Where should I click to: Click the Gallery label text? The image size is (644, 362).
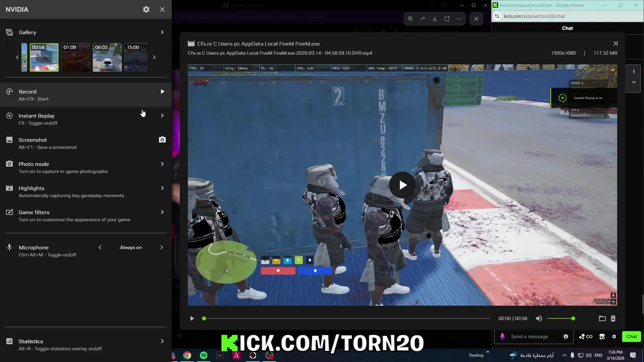pos(27,32)
